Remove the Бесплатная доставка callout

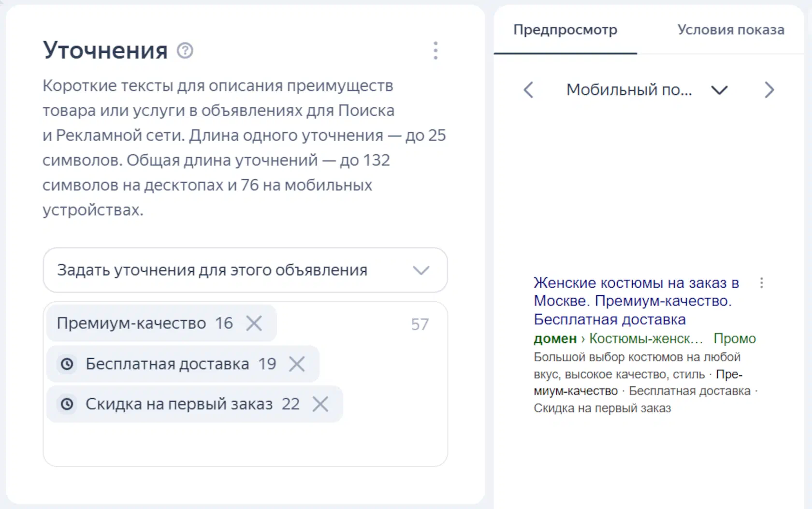(297, 364)
